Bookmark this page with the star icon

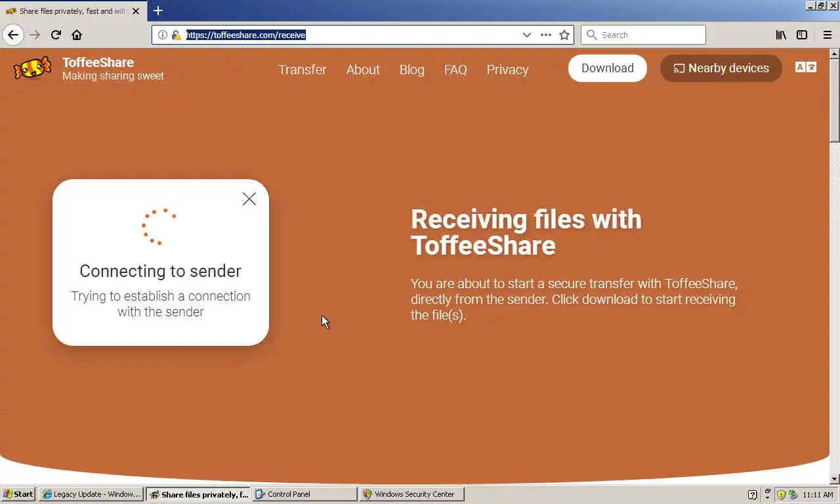(564, 35)
